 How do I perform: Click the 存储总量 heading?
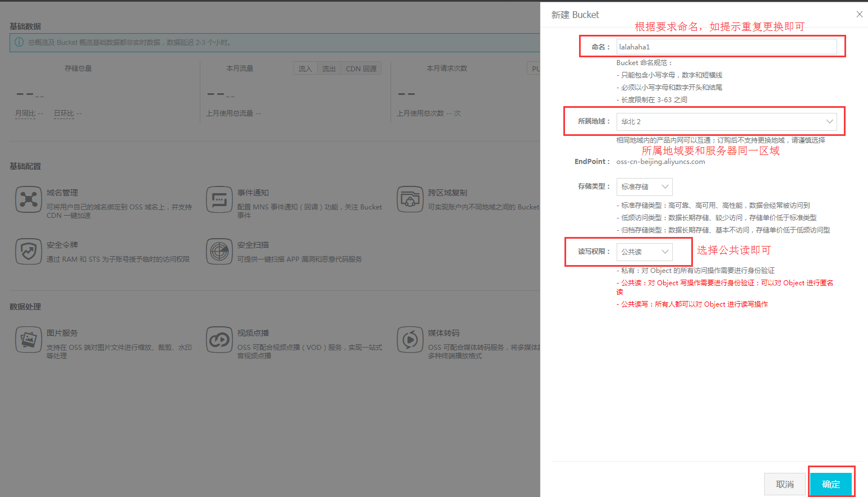[x=78, y=69]
